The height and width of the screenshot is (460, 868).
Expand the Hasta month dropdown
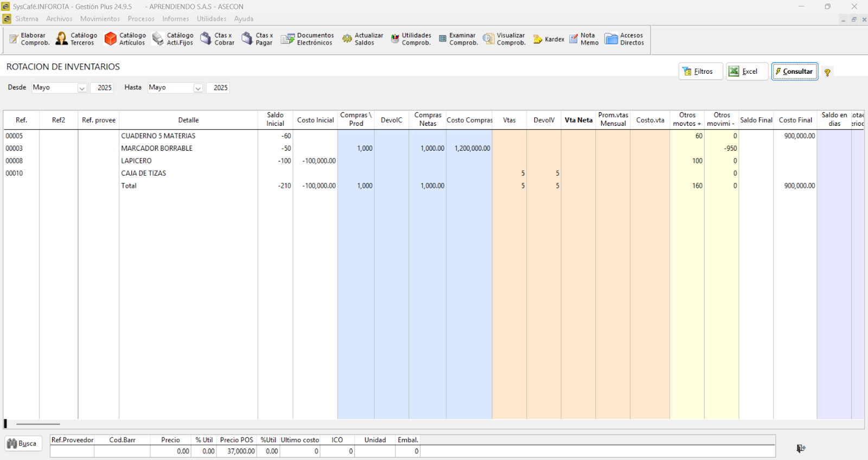[198, 88]
